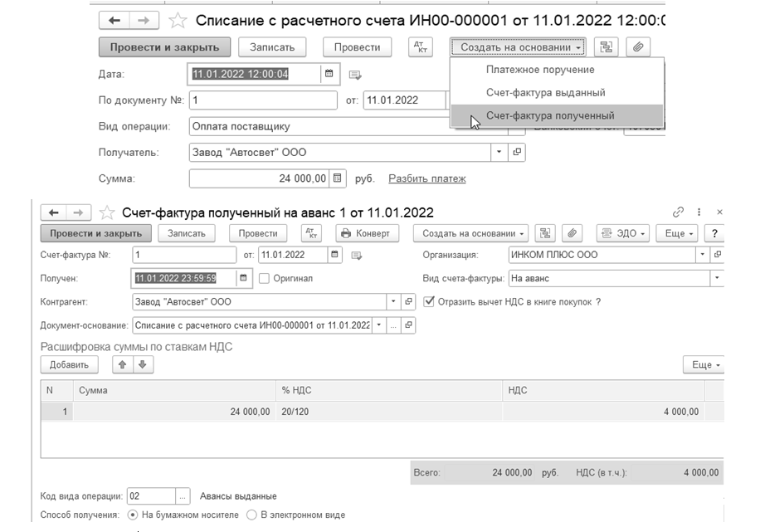Open Еще menu in Счет-фактура toolbar
Image resolution: width=765 pixels, height=532 pixels.
point(676,233)
